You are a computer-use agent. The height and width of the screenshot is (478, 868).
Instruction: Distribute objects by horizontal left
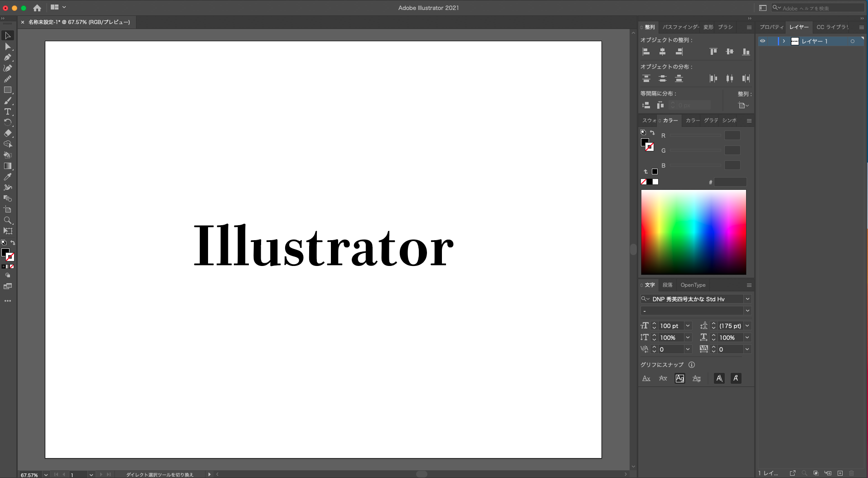point(713,78)
